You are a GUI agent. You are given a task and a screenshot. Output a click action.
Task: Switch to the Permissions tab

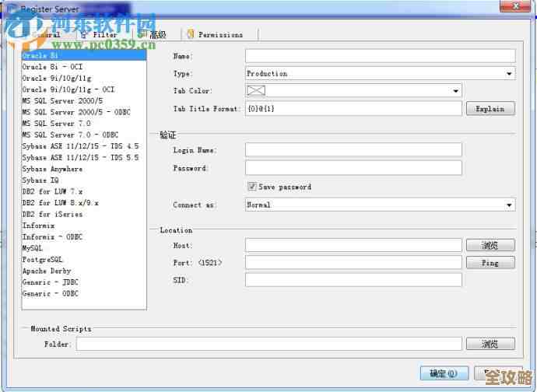tap(219, 34)
